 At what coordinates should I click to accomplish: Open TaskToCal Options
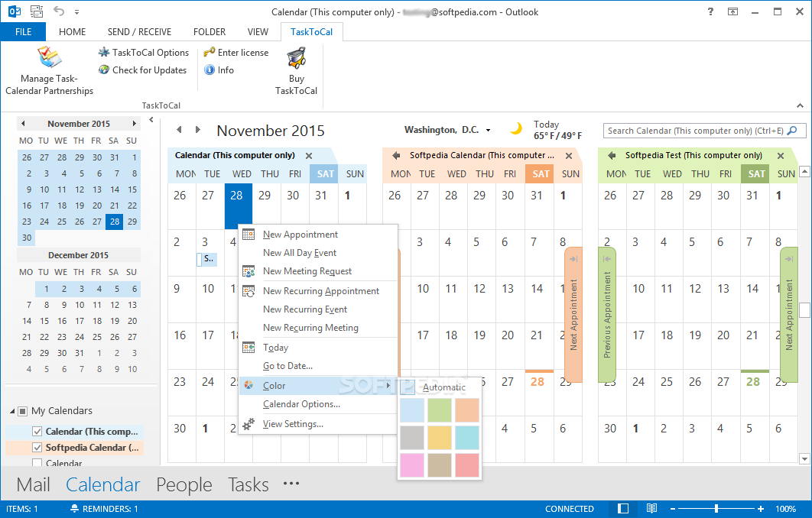[x=144, y=52]
